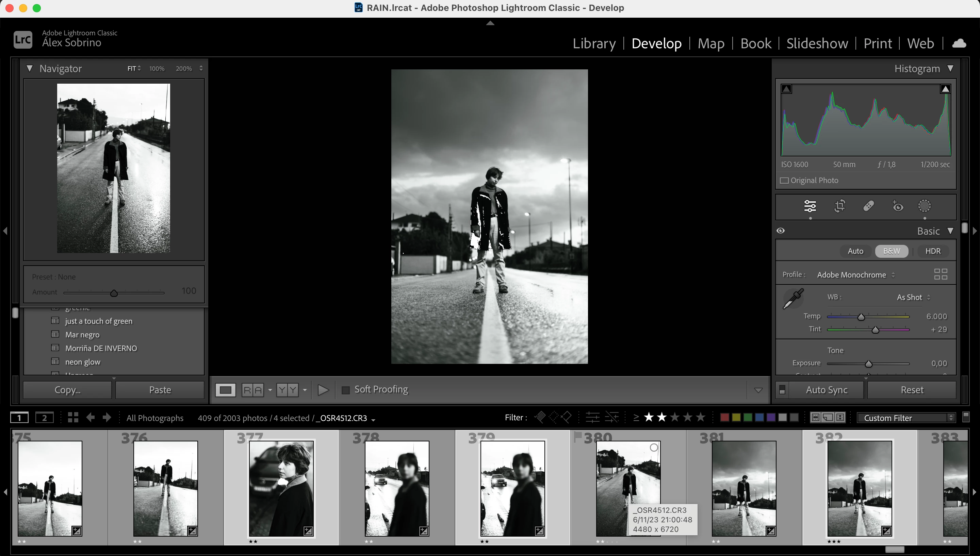980x556 pixels.
Task: Enable the Soft Proofing checkbox
Action: click(x=345, y=390)
